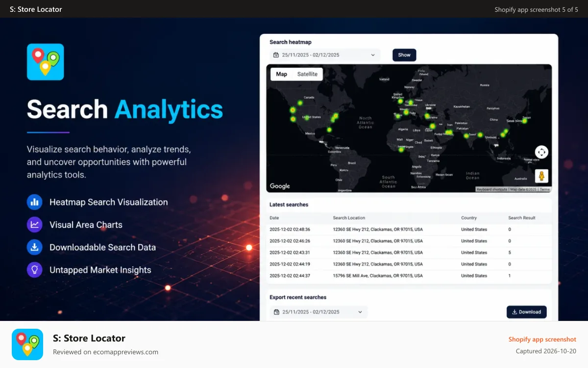The width and height of the screenshot is (588, 368).
Task: Select the row dated 2025-12-02 02:44:37
Action: (409, 276)
